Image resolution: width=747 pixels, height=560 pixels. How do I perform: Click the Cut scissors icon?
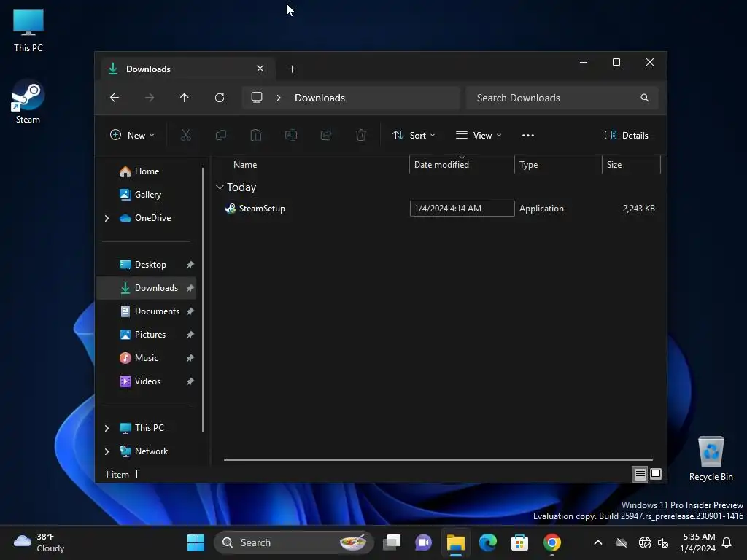pos(186,135)
